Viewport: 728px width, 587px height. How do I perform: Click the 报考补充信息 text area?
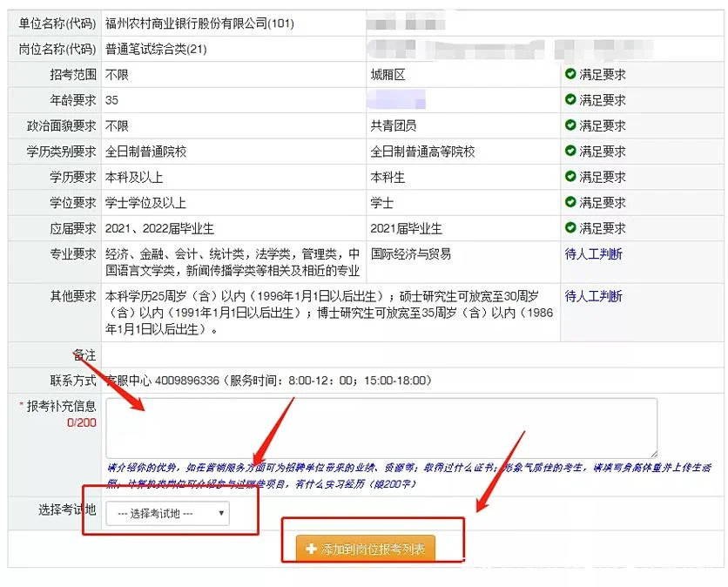point(381,428)
